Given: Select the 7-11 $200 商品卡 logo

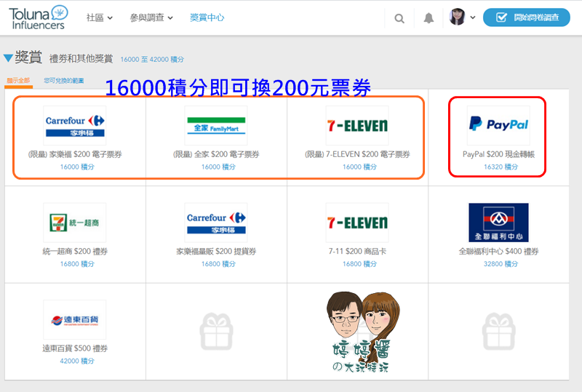Looking at the screenshot, I should (x=357, y=223).
